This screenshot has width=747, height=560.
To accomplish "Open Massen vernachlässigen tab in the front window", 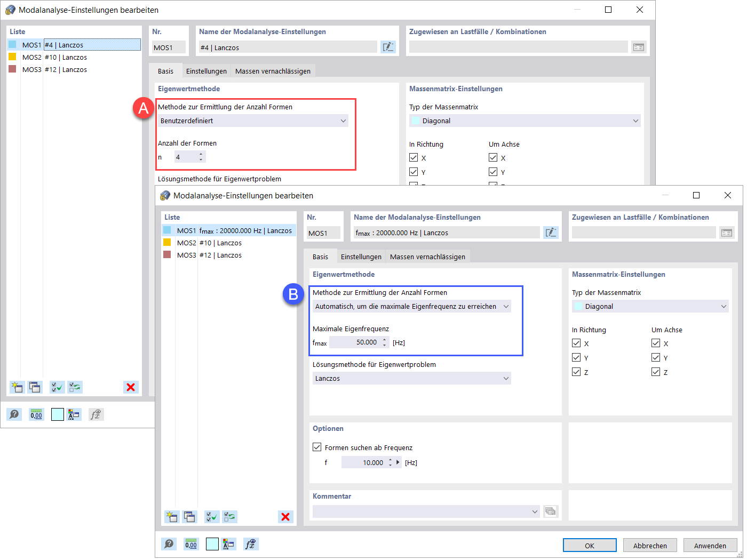I will point(427,257).
